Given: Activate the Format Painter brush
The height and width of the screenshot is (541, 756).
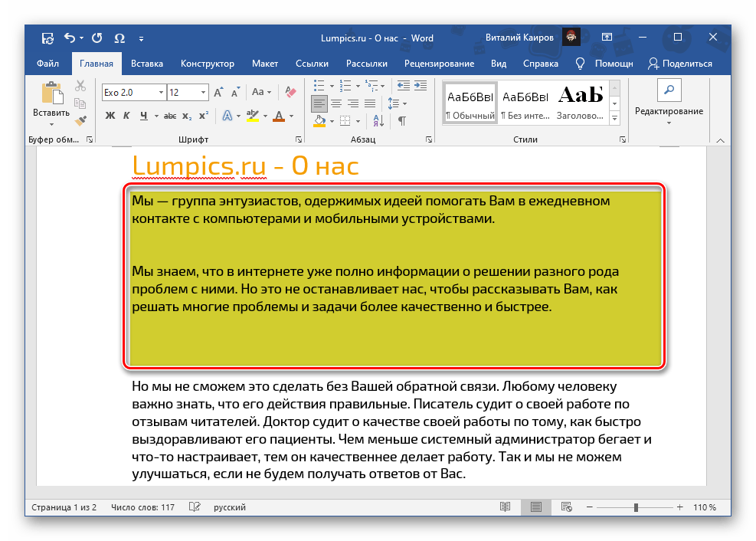Looking at the screenshot, I should [80, 120].
